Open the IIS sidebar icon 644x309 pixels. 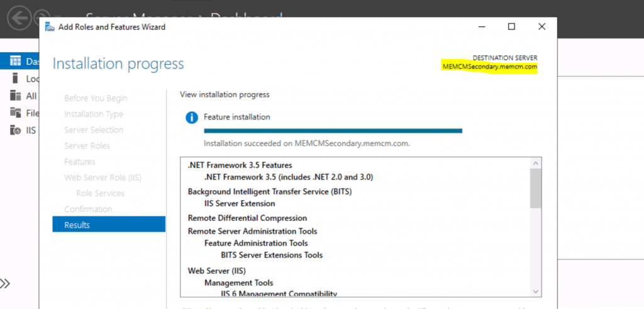[x=15, y=130]
